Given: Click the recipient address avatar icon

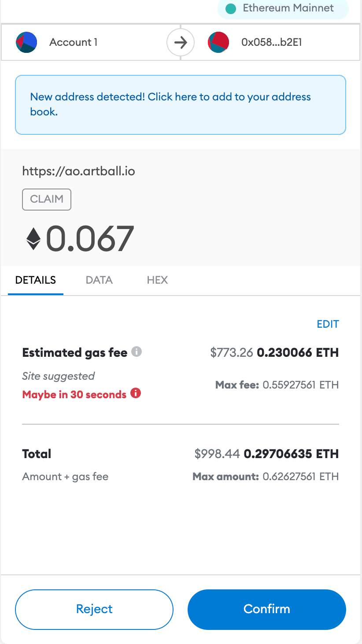Looking at the screenshot, I should click(x=218, y=42).
